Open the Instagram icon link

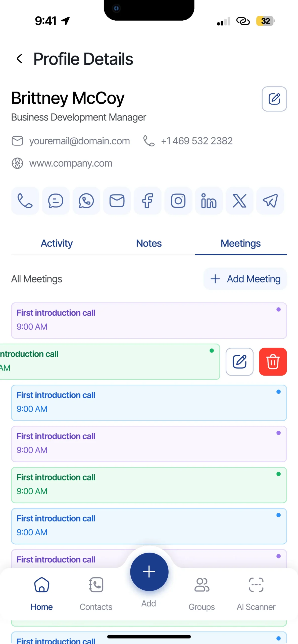[x=178, y=201]
